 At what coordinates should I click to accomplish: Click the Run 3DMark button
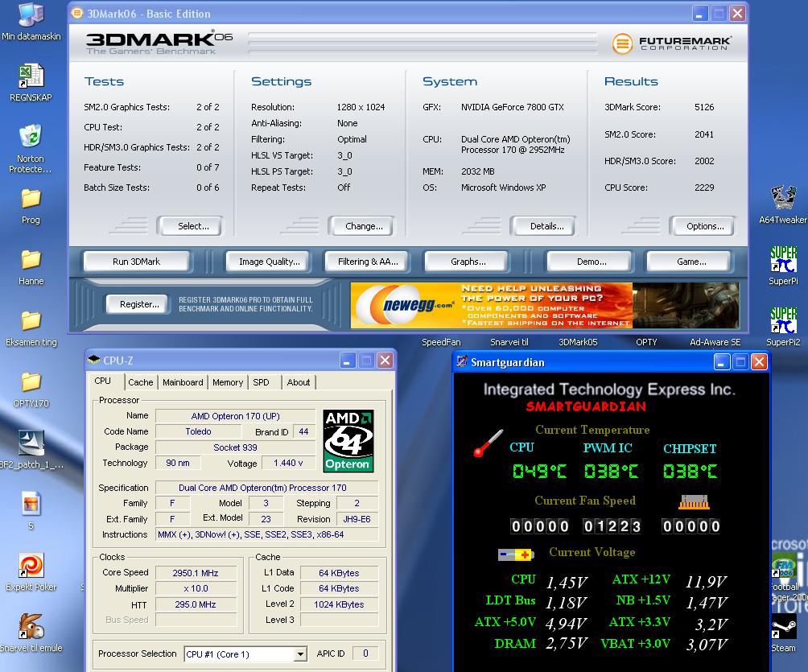pos(137,262)
